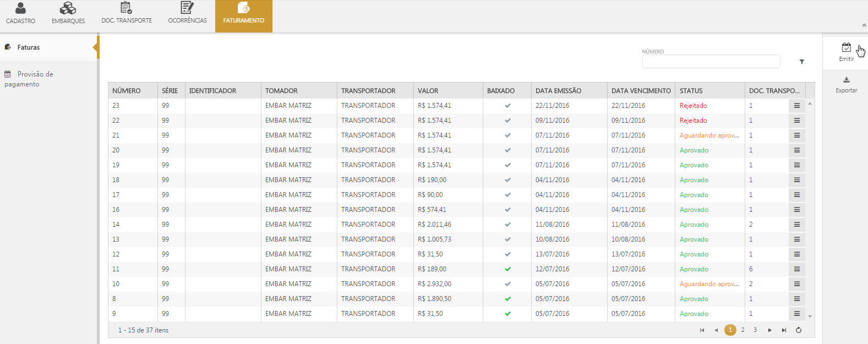Click the grid scrollbar up arrow
868x344 pixels.
[810, 103]
